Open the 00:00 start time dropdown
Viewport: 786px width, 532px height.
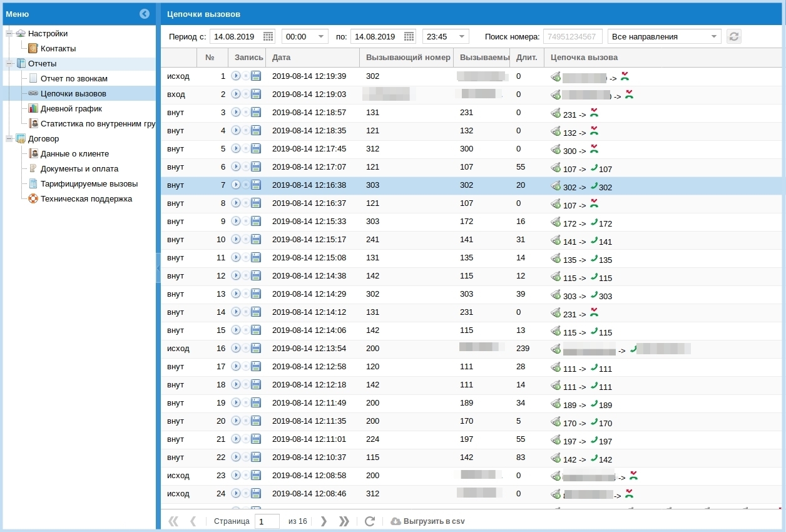[322, 36]
